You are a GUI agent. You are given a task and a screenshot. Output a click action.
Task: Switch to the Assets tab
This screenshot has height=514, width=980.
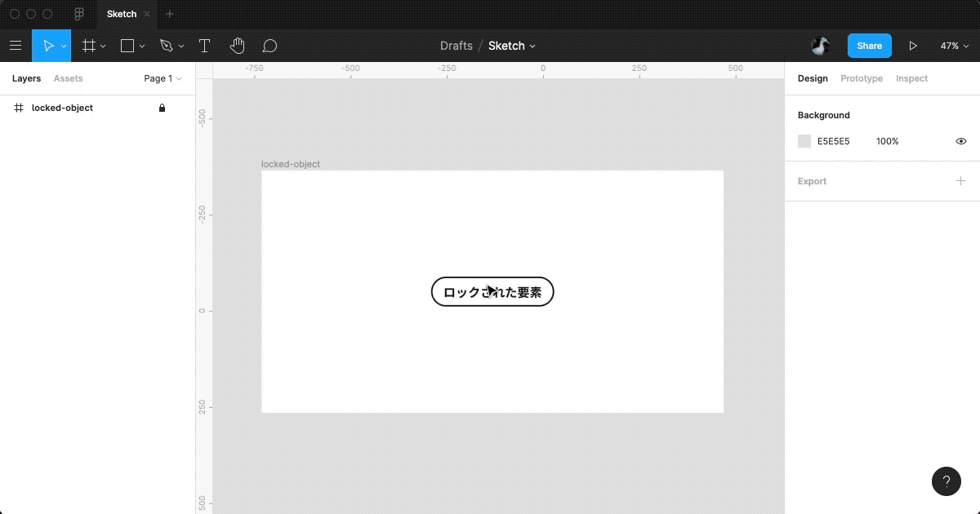(68, 78)
